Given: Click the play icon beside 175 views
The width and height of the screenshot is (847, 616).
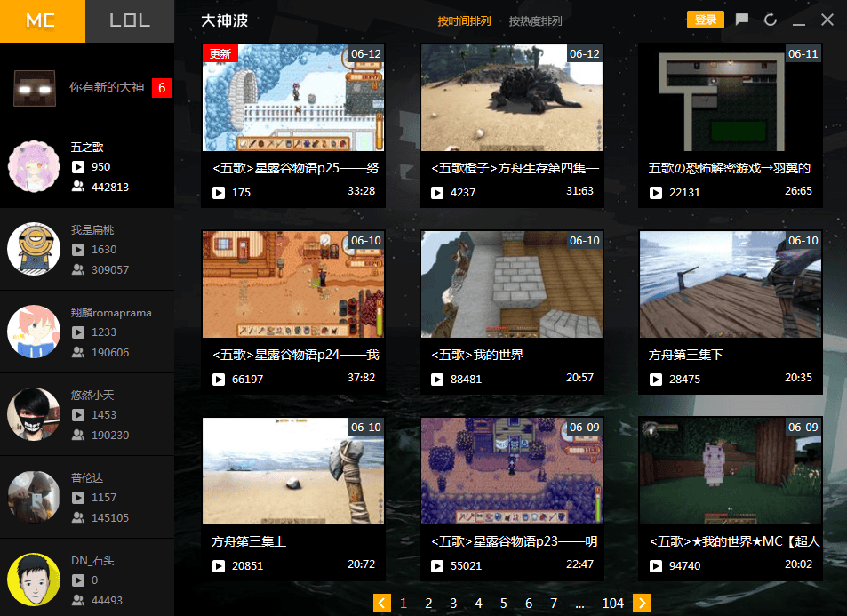Looking at the screenshot, I should pos(219,192).
